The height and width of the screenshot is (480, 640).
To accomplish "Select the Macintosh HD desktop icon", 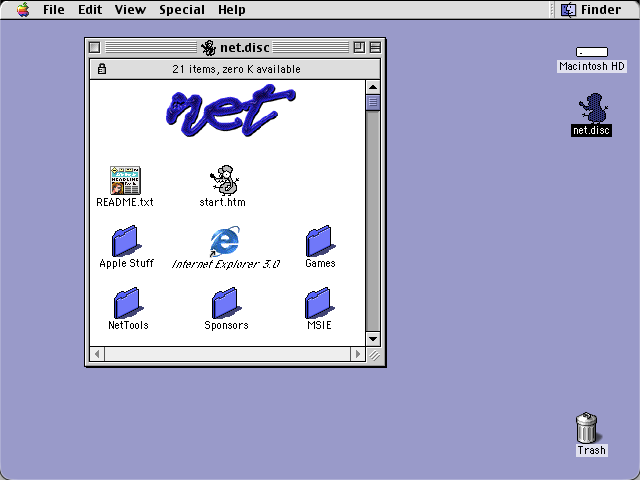I will pos(592,52).
